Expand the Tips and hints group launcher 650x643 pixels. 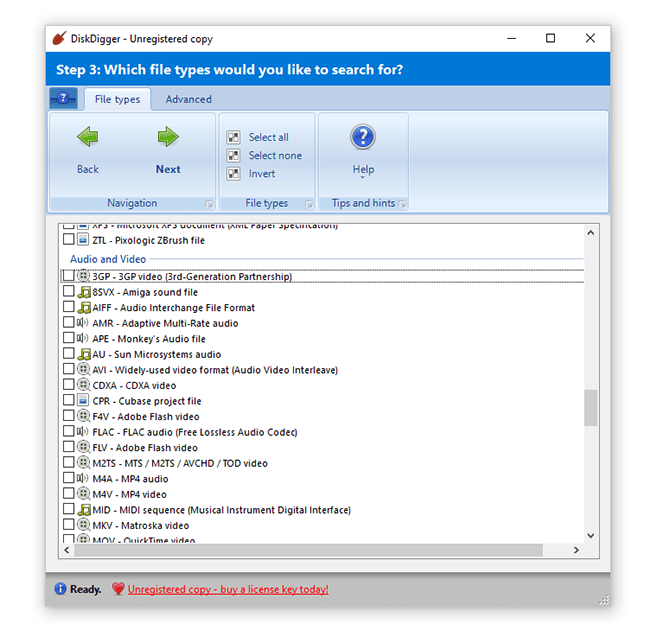(x=402, y=204)
